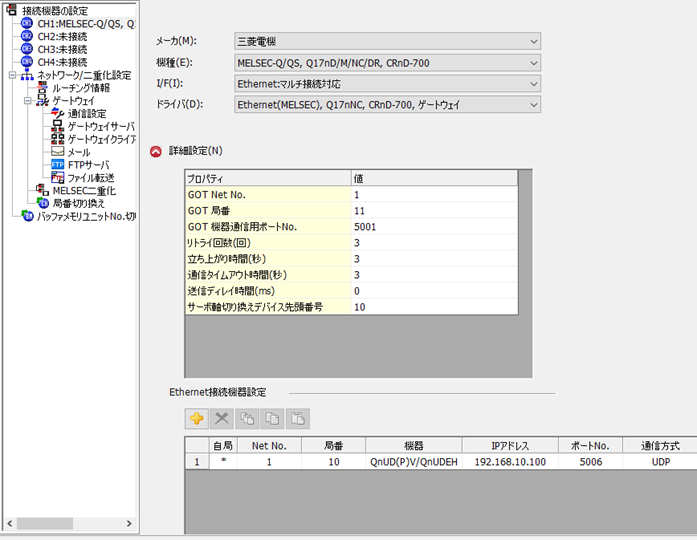Collapse the ネットワーク/二重化設定 tree node
This screenshot has width=697, height=540.
pyautogui.click(x=10, y=75)
